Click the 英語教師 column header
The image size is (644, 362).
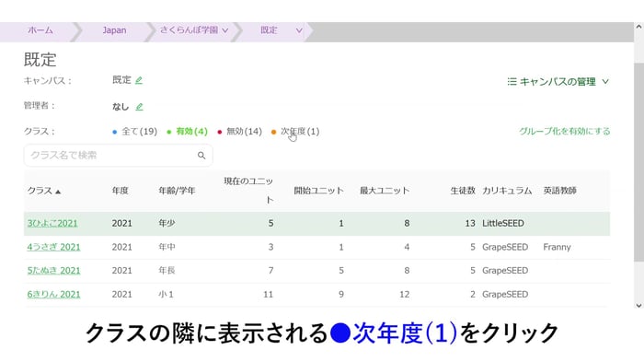(x=559, y=191)
